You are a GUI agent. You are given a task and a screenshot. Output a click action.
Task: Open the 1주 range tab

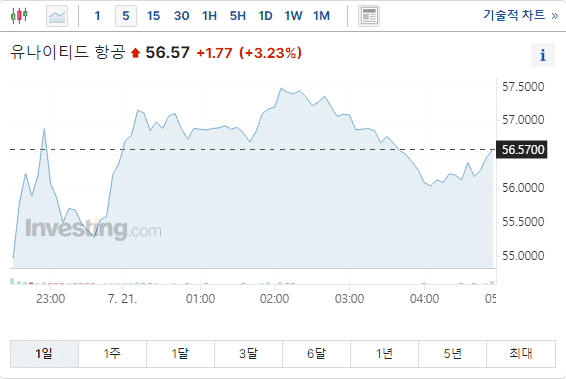click(112, 354)
